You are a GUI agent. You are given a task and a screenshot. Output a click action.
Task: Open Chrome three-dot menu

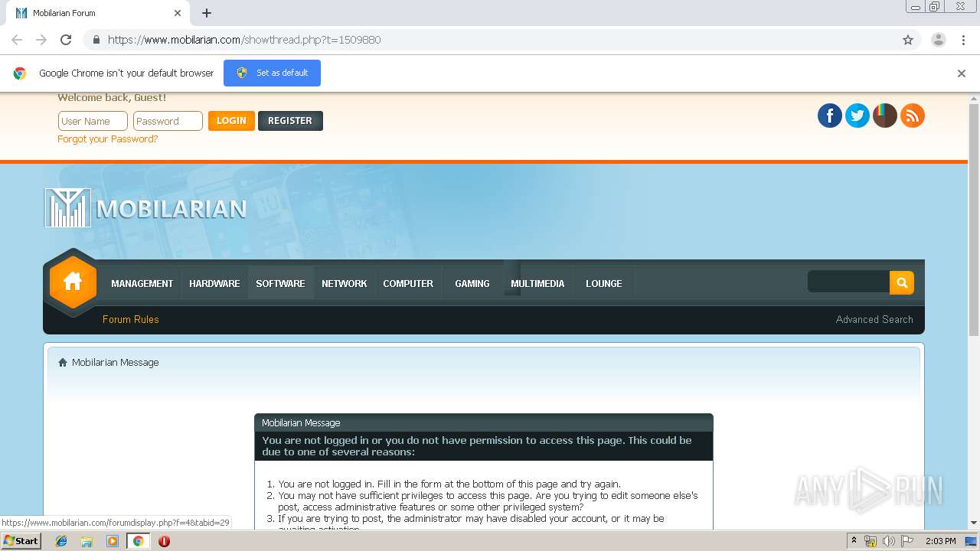(963, 40)
